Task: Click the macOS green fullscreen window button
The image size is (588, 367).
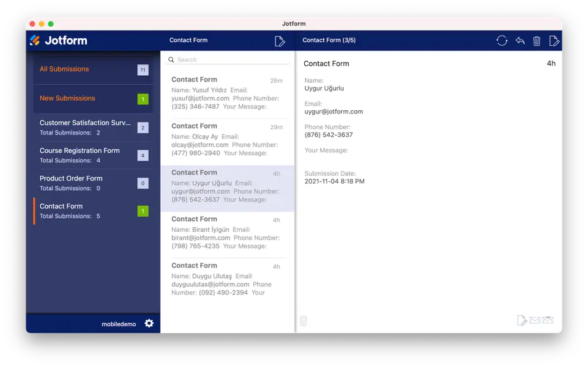Action: 50,24
